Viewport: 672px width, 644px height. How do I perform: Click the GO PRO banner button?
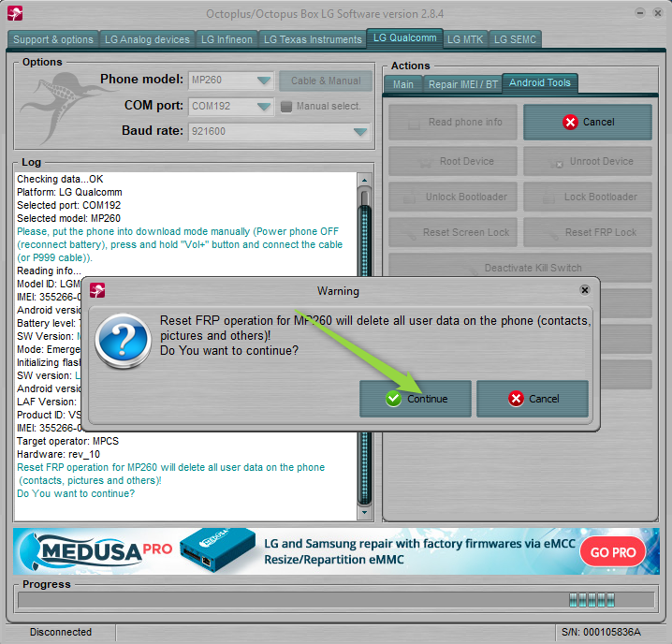point(613,552)
